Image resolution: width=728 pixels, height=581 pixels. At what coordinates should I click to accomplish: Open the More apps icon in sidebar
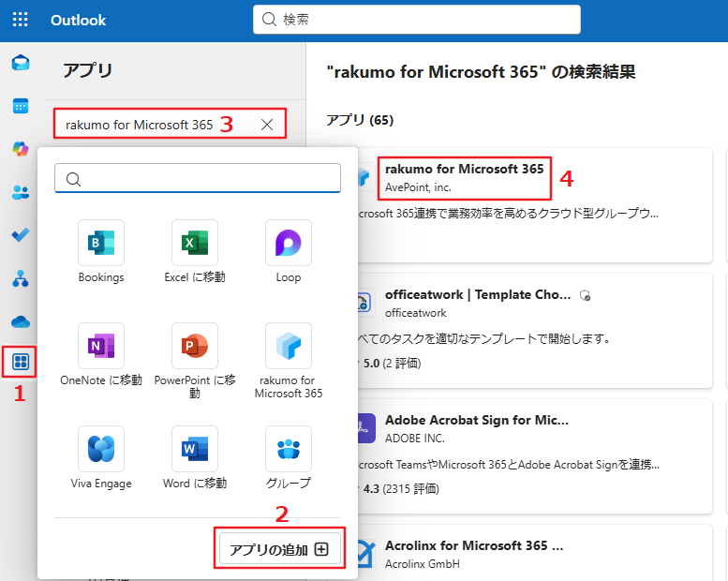click(x=21, y=362)
